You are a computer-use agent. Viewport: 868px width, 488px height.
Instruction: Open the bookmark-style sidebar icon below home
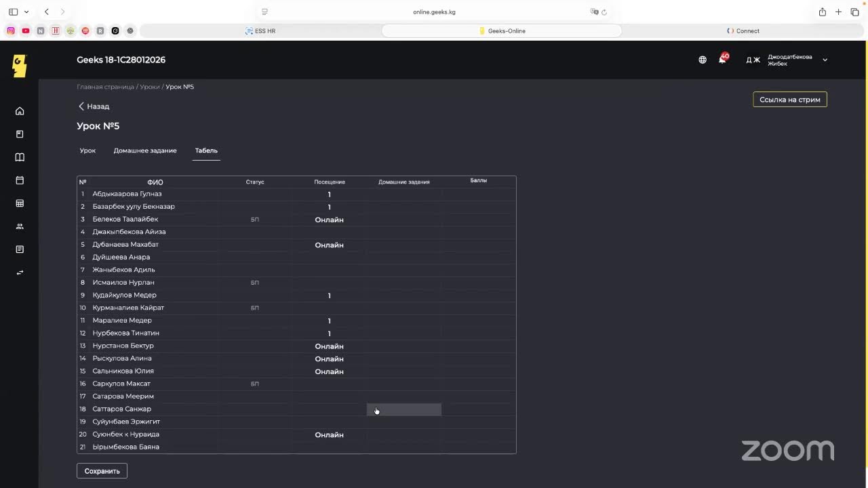(x=20, y=134)
